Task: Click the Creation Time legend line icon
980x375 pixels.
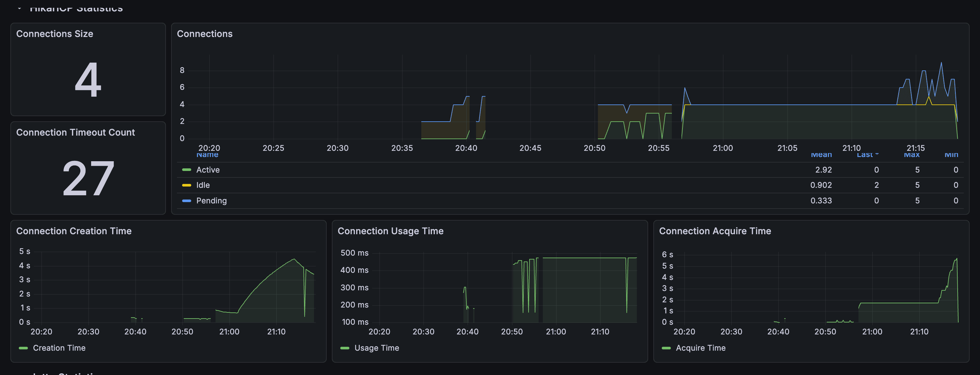Action: (x=24, y=348)
